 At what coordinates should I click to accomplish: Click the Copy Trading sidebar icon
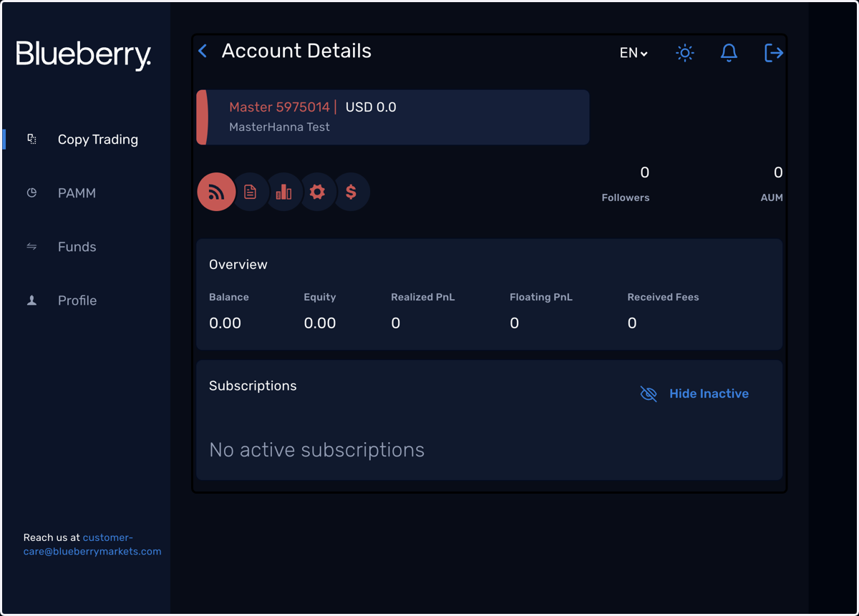(31, 139)
